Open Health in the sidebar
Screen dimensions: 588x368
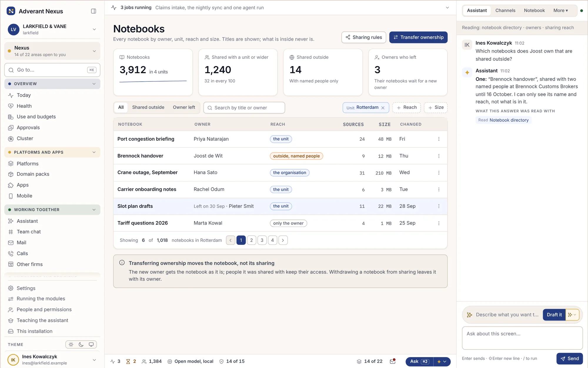[x=24, y=106]
